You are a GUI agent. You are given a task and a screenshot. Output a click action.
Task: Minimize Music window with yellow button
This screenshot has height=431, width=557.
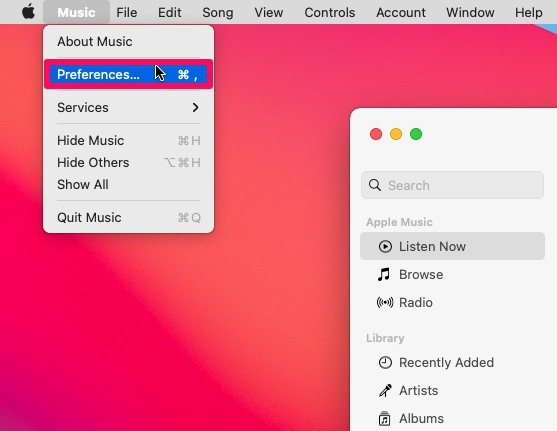coord(396,134)
